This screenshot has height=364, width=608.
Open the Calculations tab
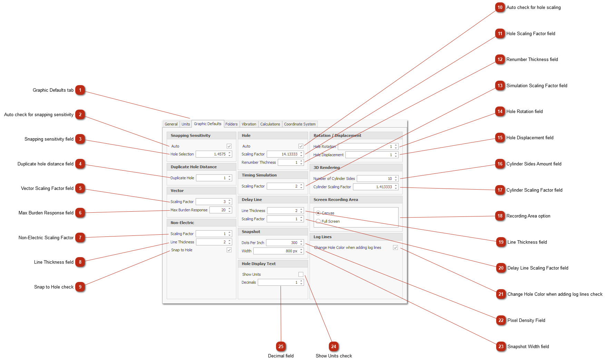(270, 124)
